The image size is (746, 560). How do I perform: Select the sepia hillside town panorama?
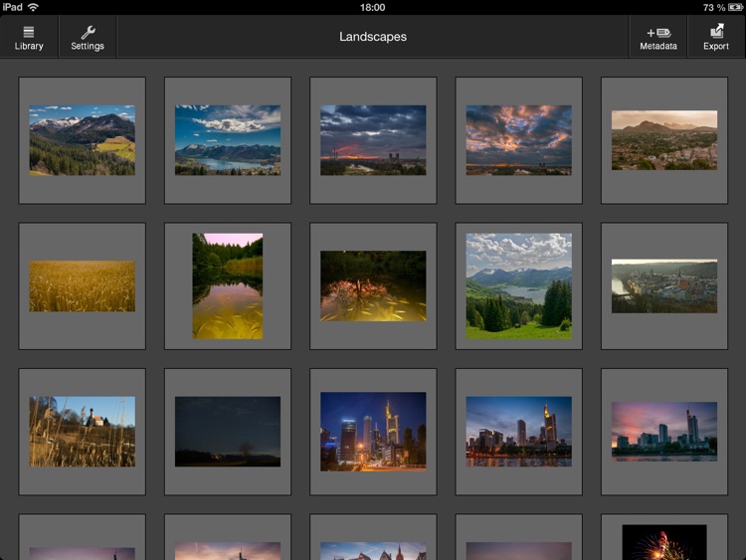pos(664,140)
